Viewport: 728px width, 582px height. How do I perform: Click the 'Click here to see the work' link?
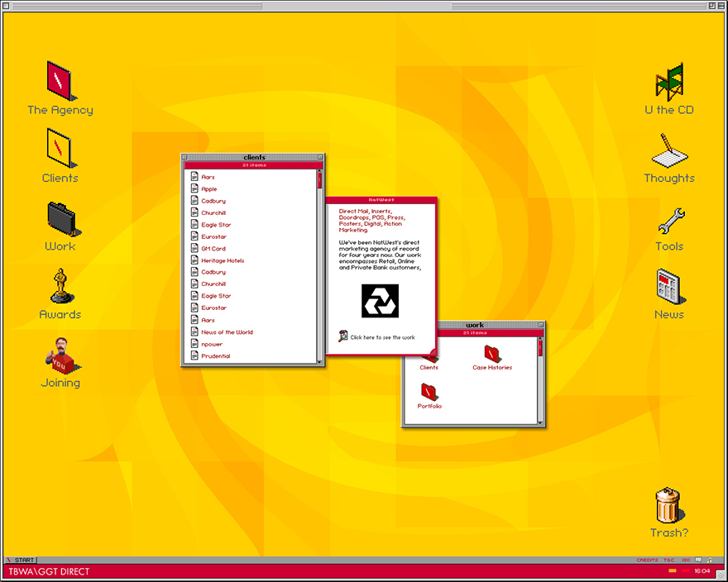coord(377,337)
